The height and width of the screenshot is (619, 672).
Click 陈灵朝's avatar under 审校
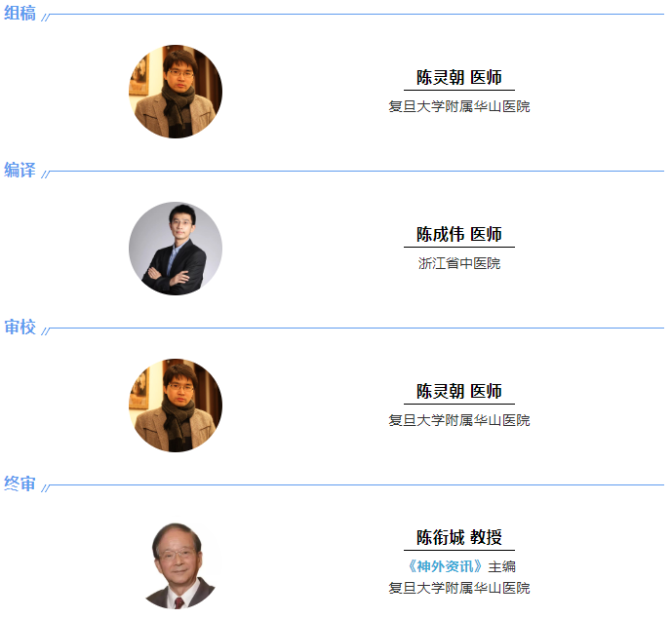176,406
